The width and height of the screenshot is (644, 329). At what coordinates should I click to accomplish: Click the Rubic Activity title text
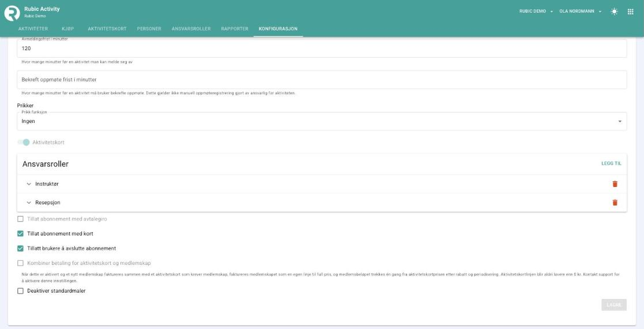tap(42, 9)
